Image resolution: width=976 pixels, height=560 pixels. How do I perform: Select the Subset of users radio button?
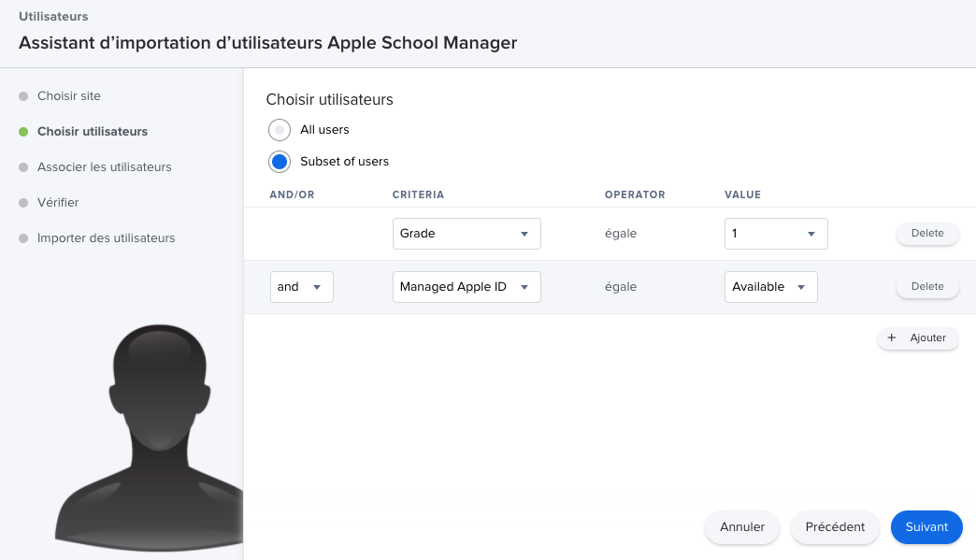(x=280, y=162)
